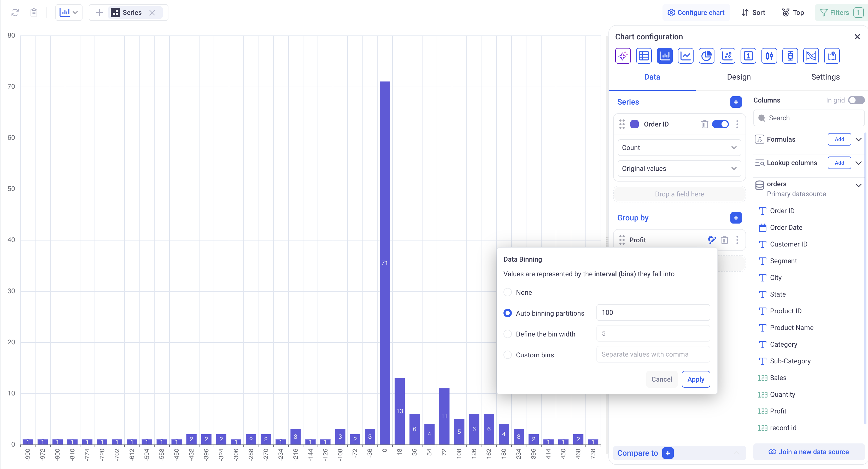Choose Define the bin width option
The height and width of the screenshot is (469, 868).
[x=507, y=334]
